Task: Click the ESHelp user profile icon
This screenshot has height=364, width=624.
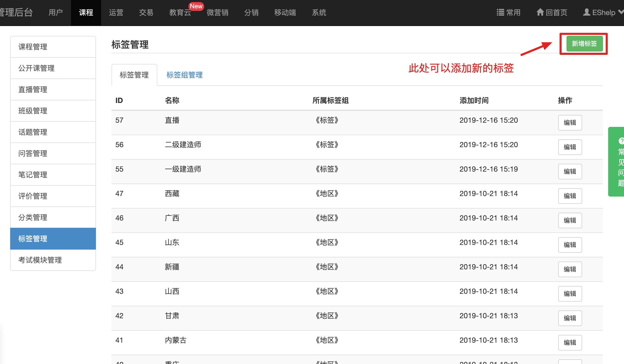Action: [x=586, y=12]
